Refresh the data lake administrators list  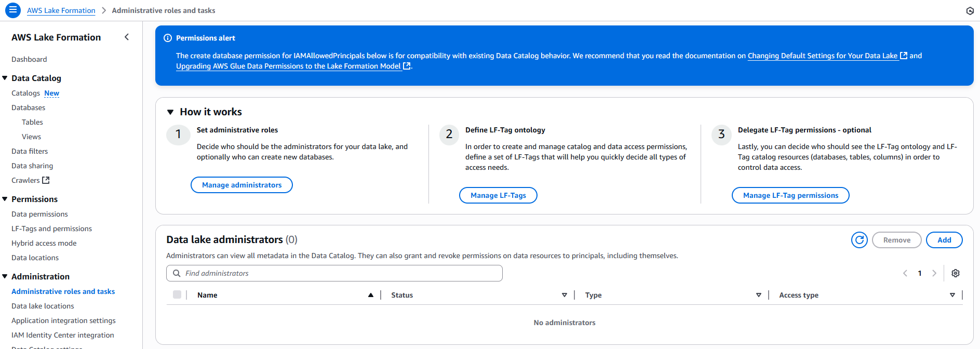pos(859,240)
